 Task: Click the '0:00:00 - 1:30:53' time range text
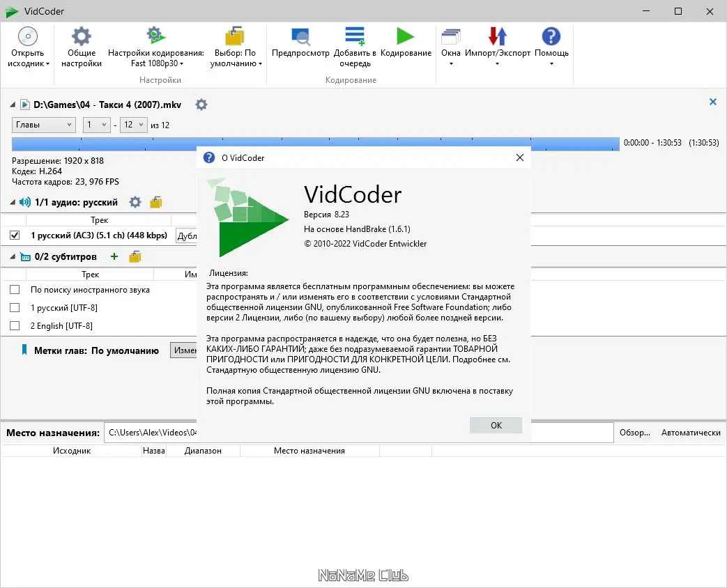point(652,143)
